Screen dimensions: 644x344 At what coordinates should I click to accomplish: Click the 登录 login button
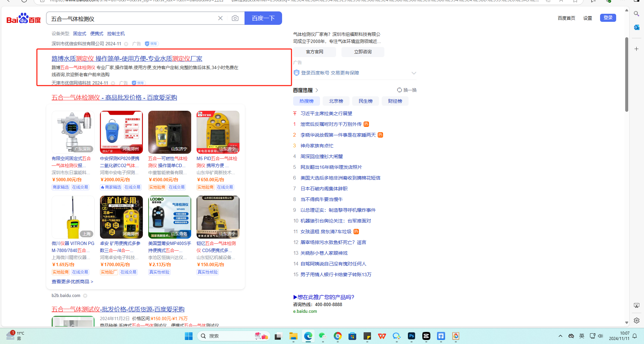pyautogui.click(x=608, y=18)
